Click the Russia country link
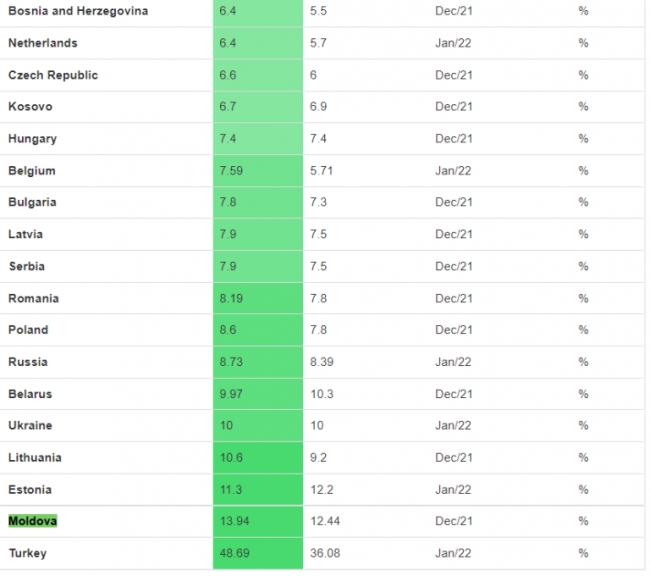Viewport: 650px width, 576px height. point(27,362)
